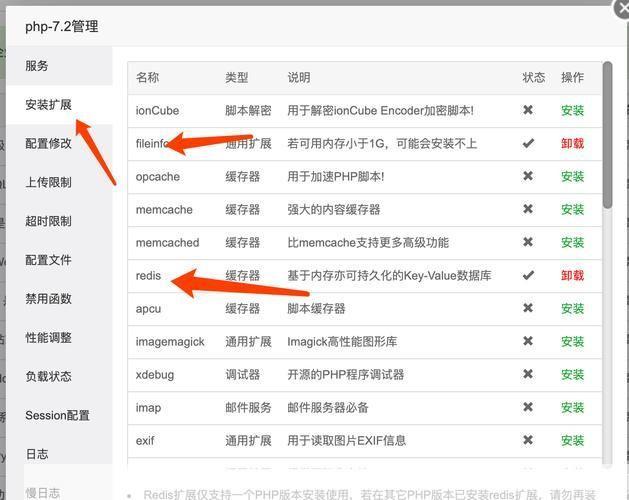Click the xdebug X status icon

click(528, 374)
